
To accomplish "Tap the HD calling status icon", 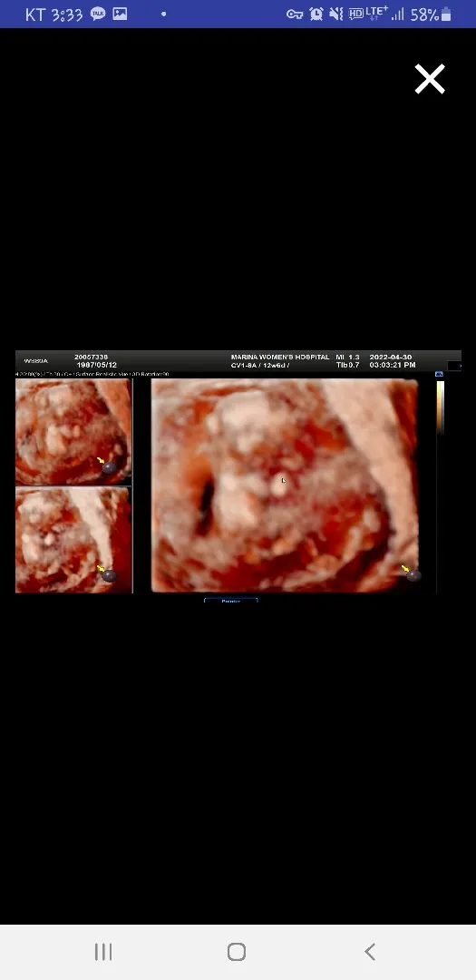I will point(356,14).
